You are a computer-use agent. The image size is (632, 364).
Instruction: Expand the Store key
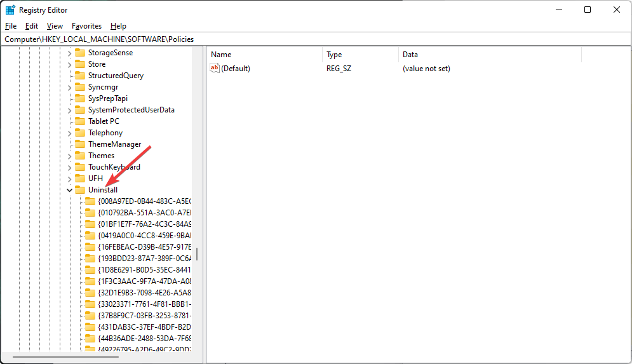tap(69, 65)
